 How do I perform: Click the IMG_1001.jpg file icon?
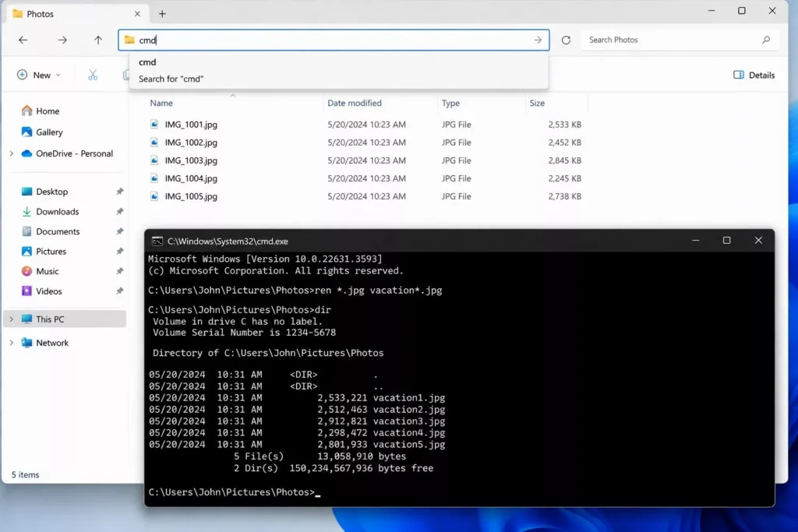pyautogui.click(x=154, y=124)
